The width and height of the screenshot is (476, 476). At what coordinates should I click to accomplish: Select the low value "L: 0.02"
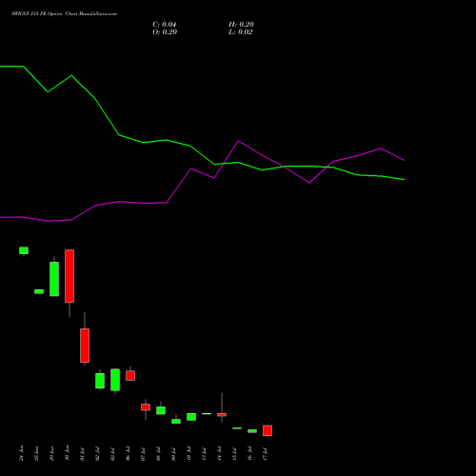click(x=241, y=32)
